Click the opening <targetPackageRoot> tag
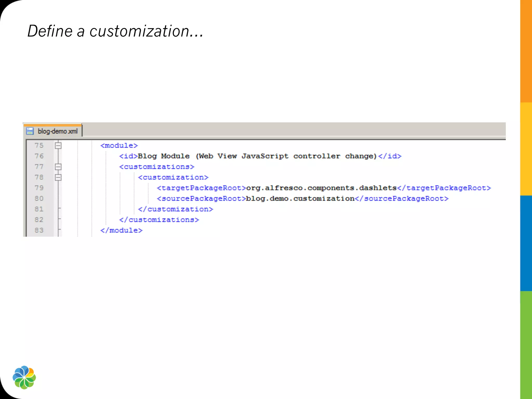The height and width of the screenshot is (399, 532). [x=201, y=188]
